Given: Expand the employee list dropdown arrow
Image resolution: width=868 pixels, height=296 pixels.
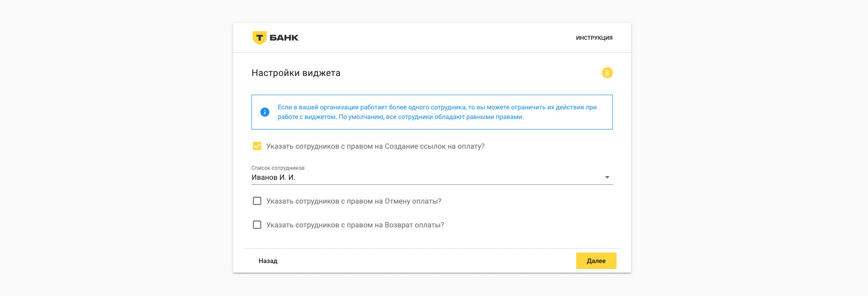Looking at the screenshot, I should pos(607,177).
